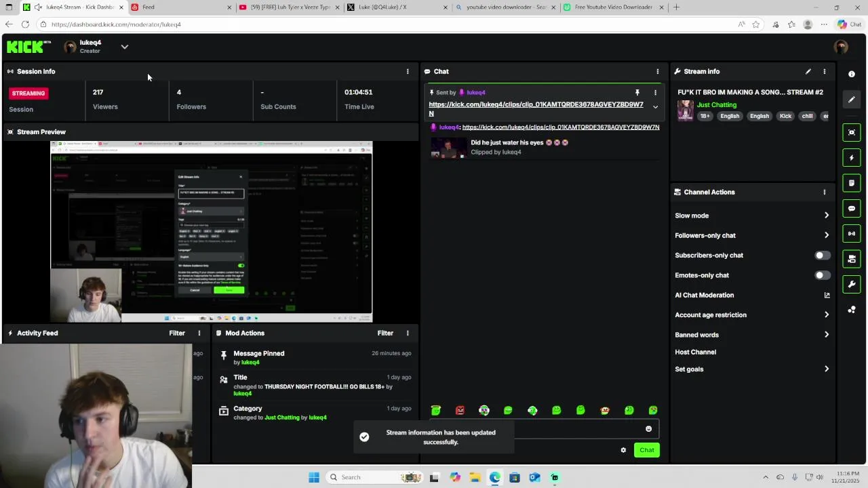Select the chill stream tag
The width and height of the screenshot is (868, 488).
click(x=807, y=116)
